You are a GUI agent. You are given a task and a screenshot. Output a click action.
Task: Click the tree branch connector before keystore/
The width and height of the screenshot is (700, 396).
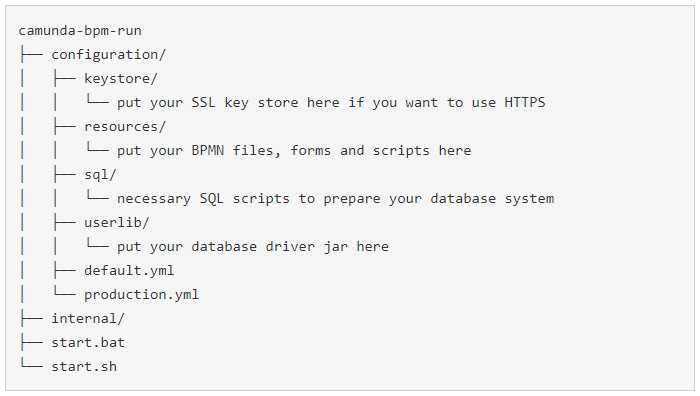[64, 79]
